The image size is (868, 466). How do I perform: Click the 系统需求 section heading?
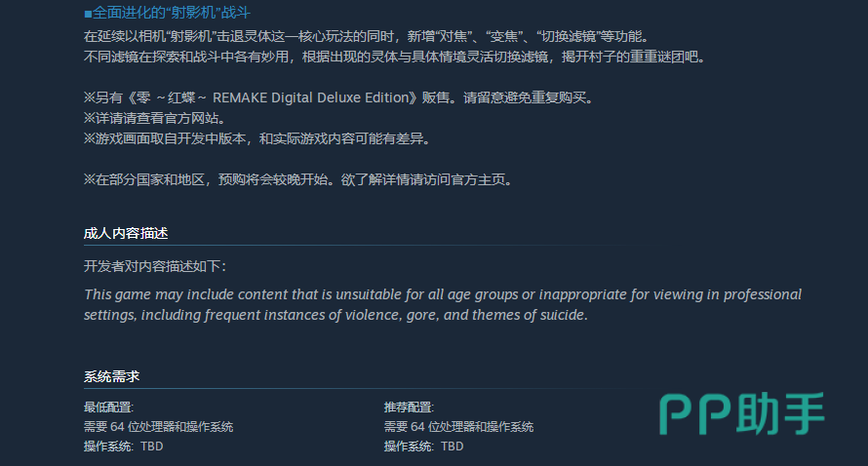(112, 376)
